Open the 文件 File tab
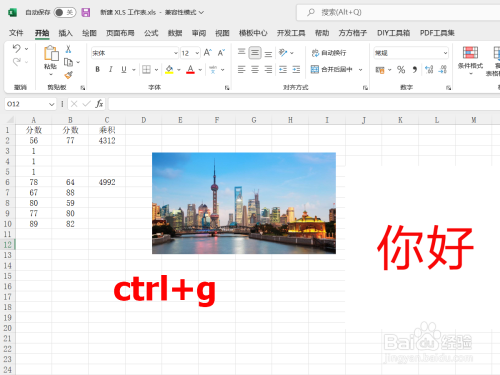 click(16, 33)
